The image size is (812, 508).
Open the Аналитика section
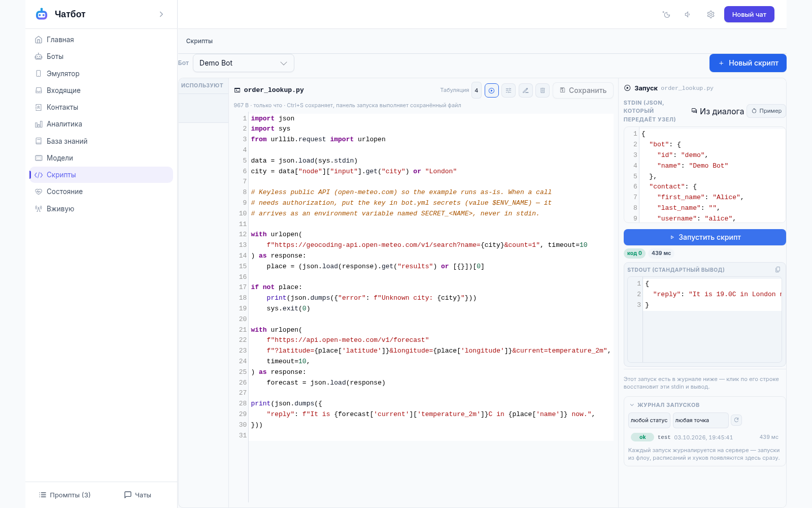point(101,124)
